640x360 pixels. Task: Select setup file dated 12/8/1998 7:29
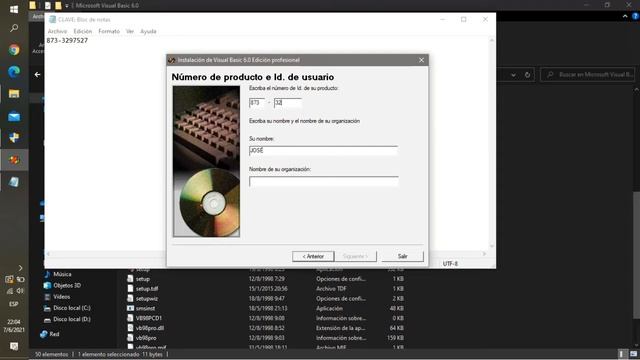point(265,279)
